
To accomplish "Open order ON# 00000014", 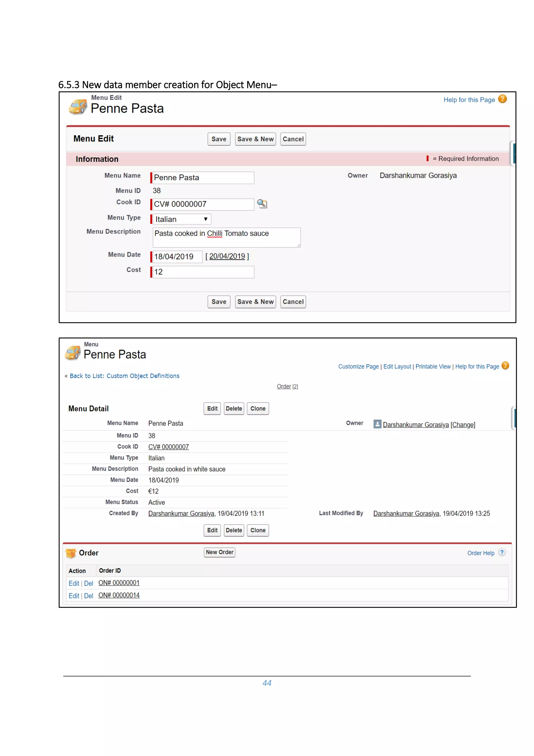I will coord(119,595).
